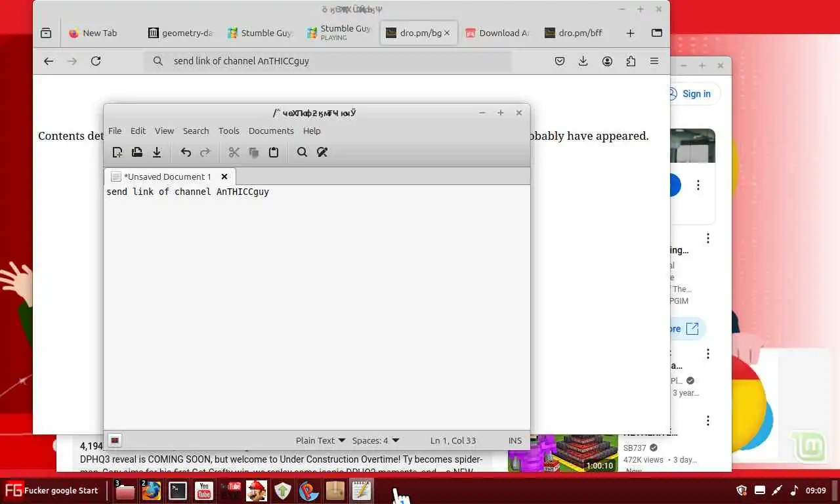Screen dimensions: 840x504
Task: Open a new browser tab with plus
Action: click(x=630, y=33)
